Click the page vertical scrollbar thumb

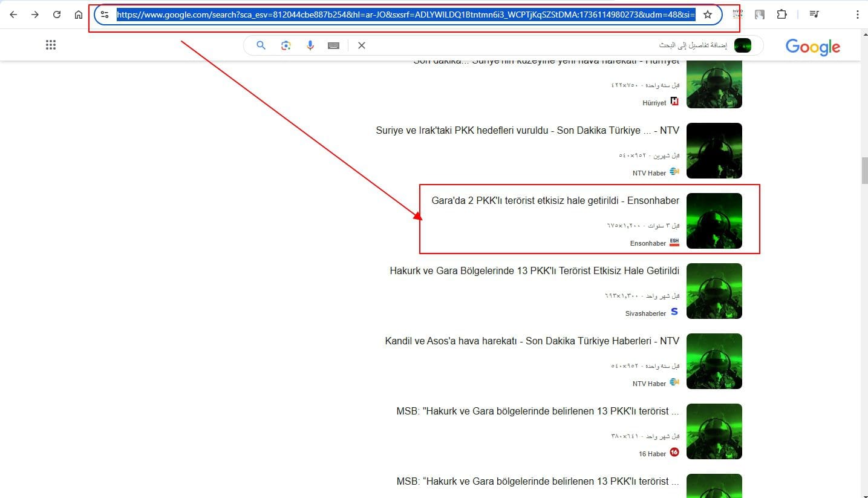(x=864, y=170)
